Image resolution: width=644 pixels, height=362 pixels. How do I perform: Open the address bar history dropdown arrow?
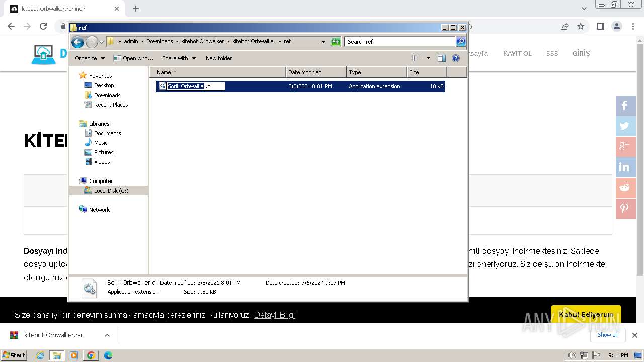click(x=323, y=42)
